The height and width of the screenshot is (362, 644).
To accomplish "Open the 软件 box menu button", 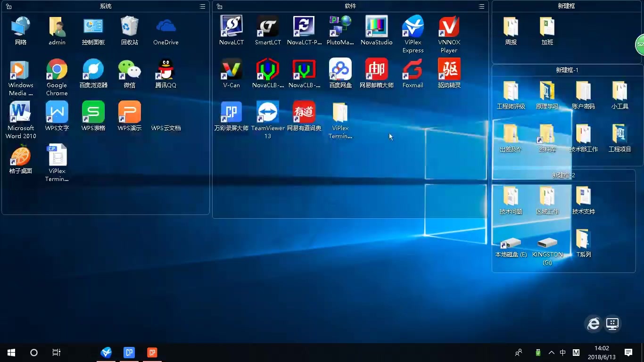I will tap(481, 7).
